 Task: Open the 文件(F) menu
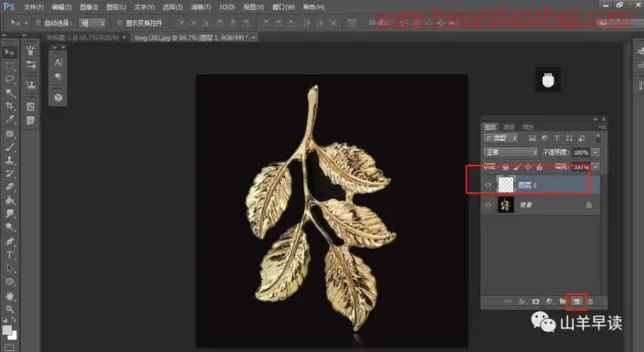click(34, 7)
